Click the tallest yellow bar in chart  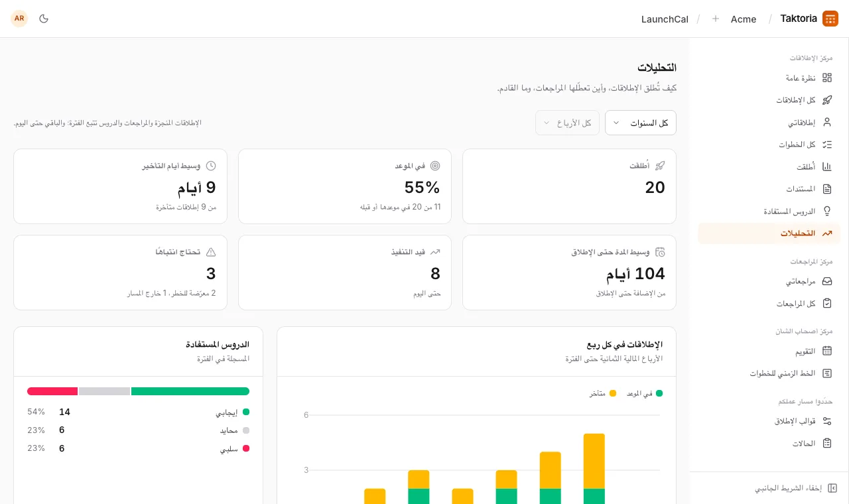click(594, 461)
